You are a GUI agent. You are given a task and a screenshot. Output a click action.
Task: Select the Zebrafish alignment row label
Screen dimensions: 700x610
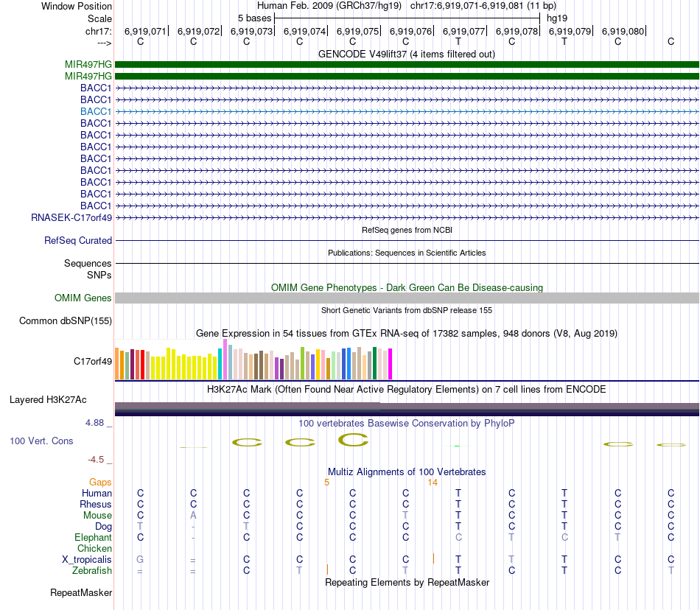coord(92,570)
